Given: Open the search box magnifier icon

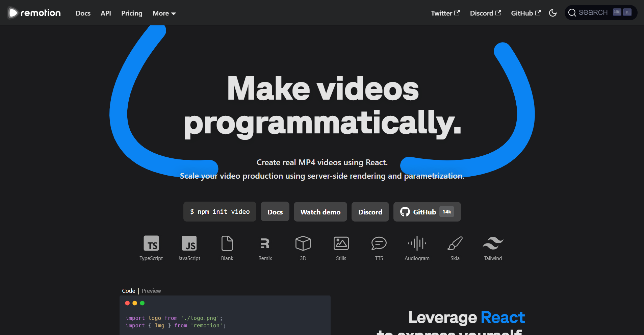Looking at the screenshot, I should (x=572, y=13).
